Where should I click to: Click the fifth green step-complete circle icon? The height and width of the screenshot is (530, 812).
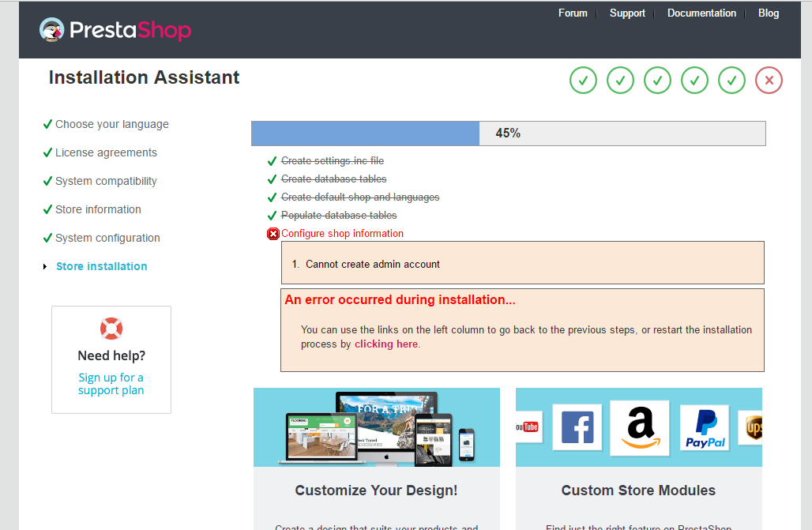(731, 81)
